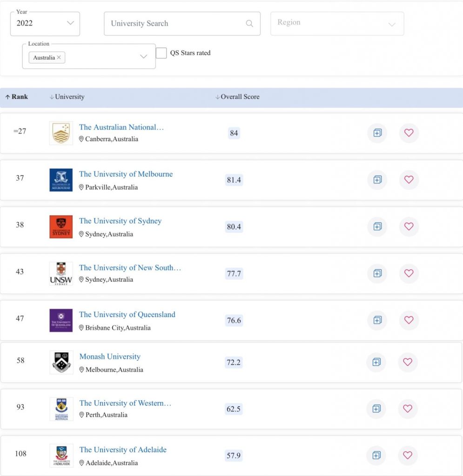Open Monash University link
This screenshot has width=463, height=476.
(x=110, y=357)
